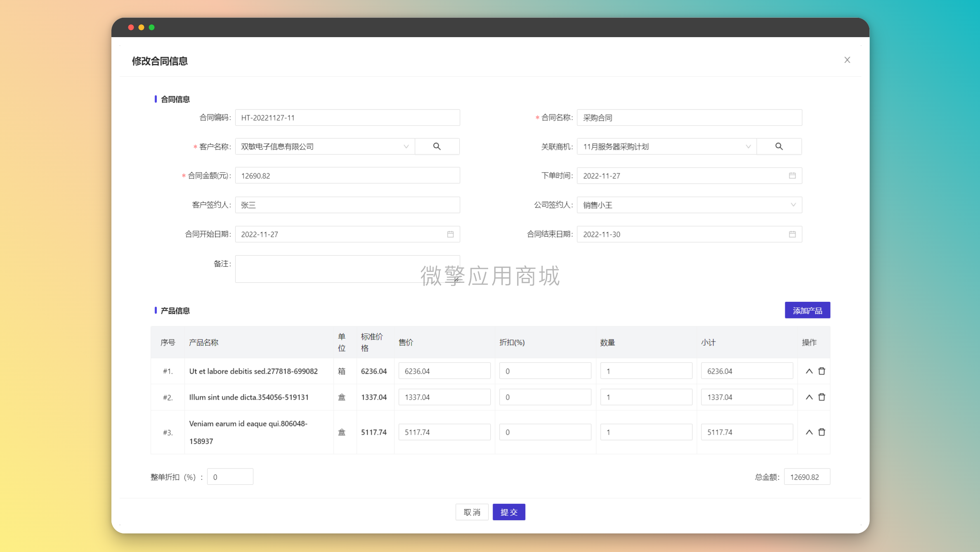This screenshot has height=552, width=980.
Task: Edit 小计 for row #1
Action: point(747,371)
